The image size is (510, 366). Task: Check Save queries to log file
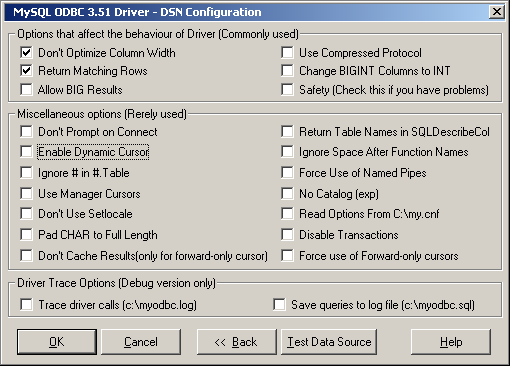pyautogui.click(x=279, y=305)
